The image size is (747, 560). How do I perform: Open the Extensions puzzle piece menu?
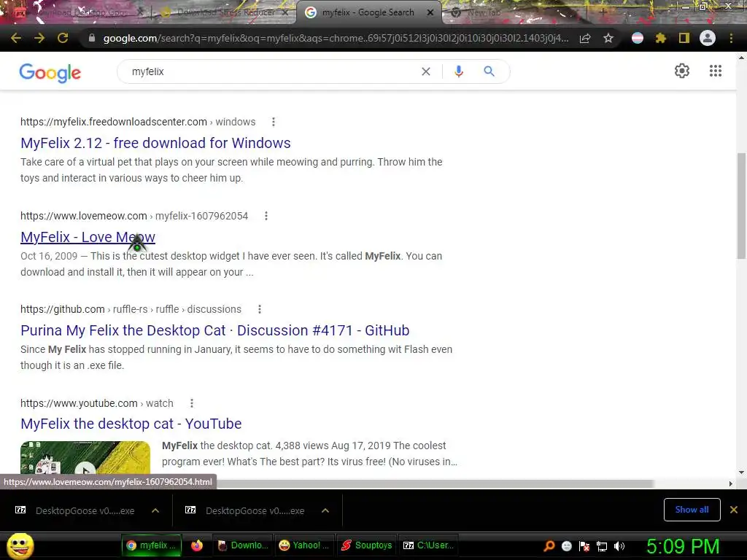click(x=661, y=38)
